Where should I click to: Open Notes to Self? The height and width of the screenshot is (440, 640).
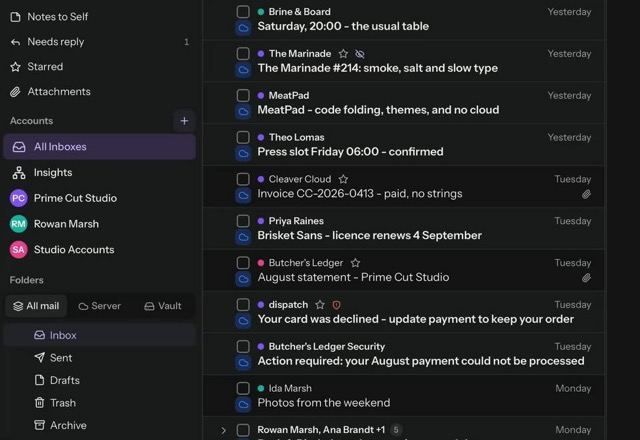[100, 17]
